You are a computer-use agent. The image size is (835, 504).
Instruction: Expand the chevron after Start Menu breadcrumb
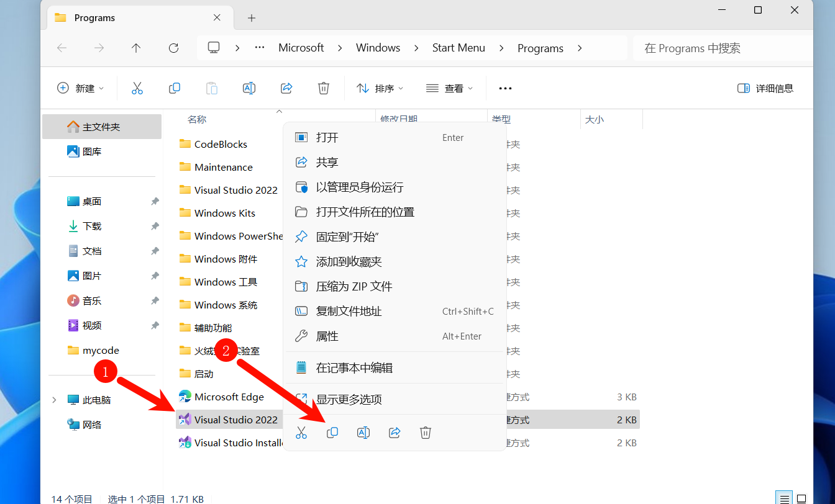coord(501,48)
